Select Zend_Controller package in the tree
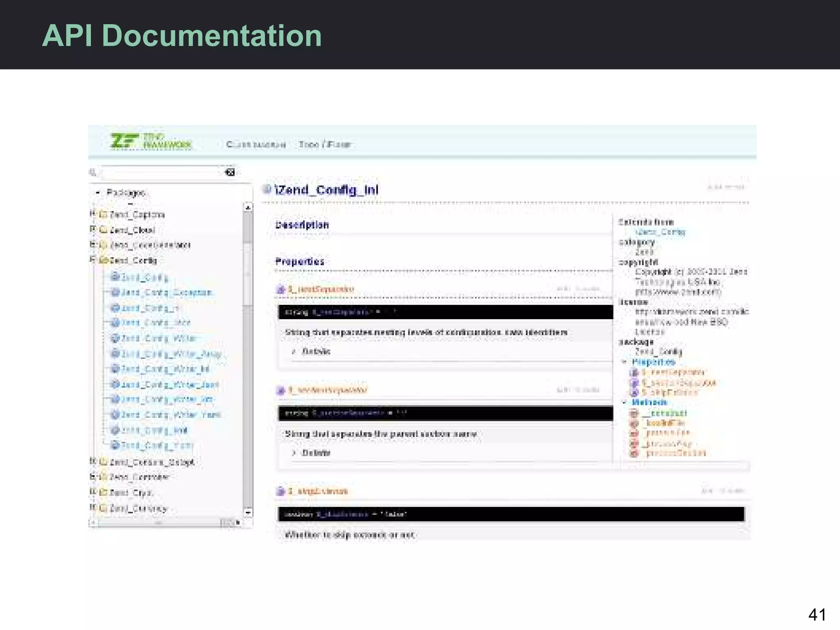840x630 pixels. coord(139,477)
